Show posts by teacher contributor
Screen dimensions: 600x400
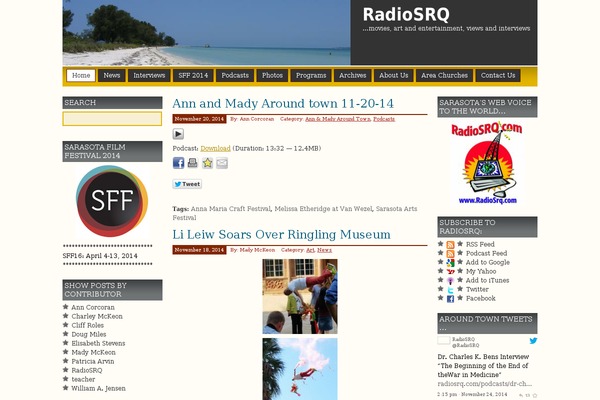point(83,379)
